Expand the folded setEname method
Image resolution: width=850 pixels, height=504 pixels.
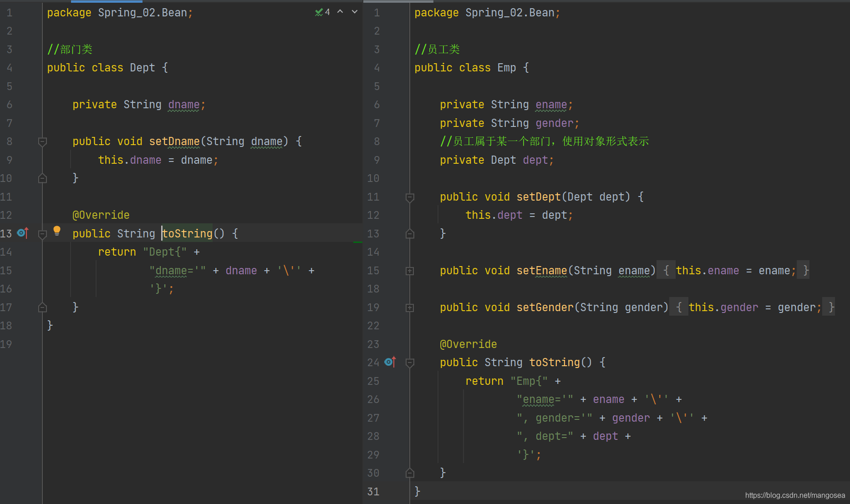click(410, 271)
